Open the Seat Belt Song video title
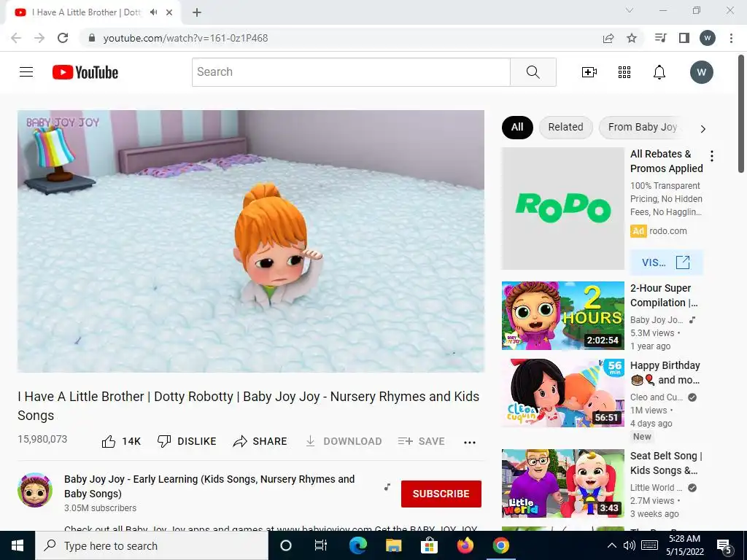This screenshot has width=747, height=560. pyautogui.click(x=666, y=463)
